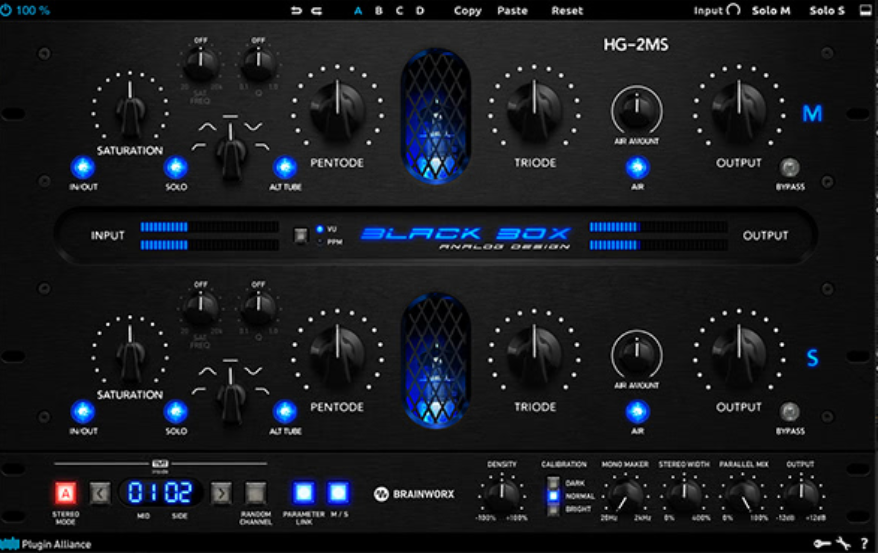Open the Plugin Alliance logo link

pyautogui.click(x=46, y=543)
